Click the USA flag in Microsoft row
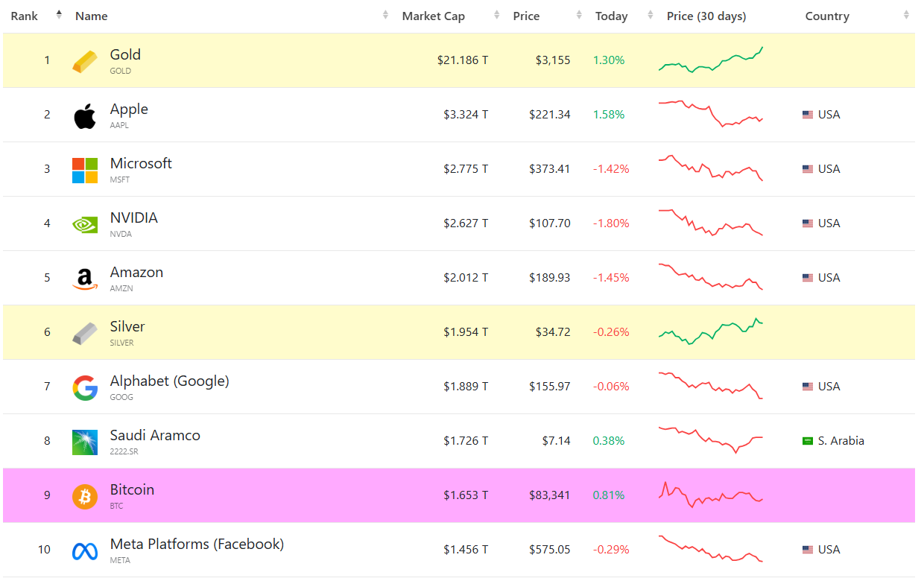Image resolution: width=924 pixels, height=584 pixels. click(x=808, y=169)
